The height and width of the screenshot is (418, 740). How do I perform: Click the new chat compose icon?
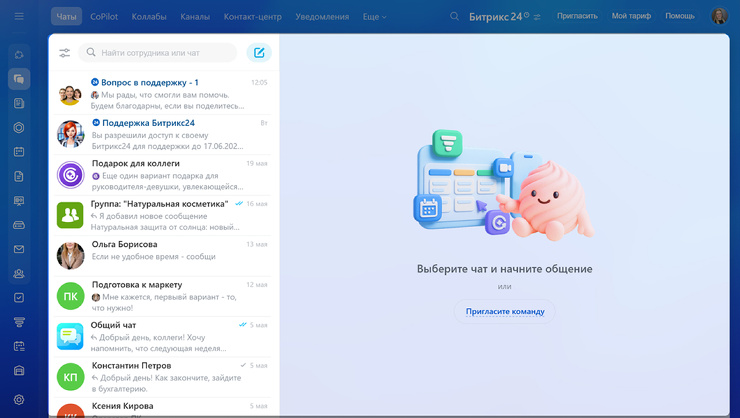[x=259, y=53]
